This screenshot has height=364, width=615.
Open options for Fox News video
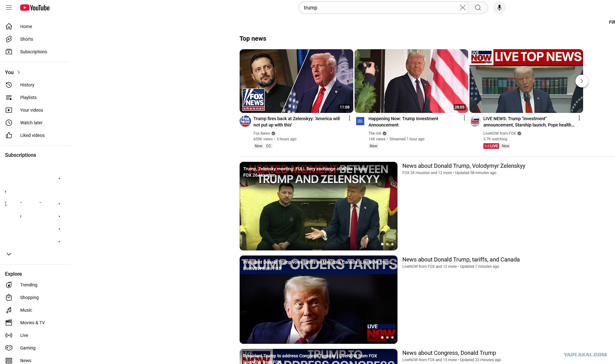click(349, 118)
